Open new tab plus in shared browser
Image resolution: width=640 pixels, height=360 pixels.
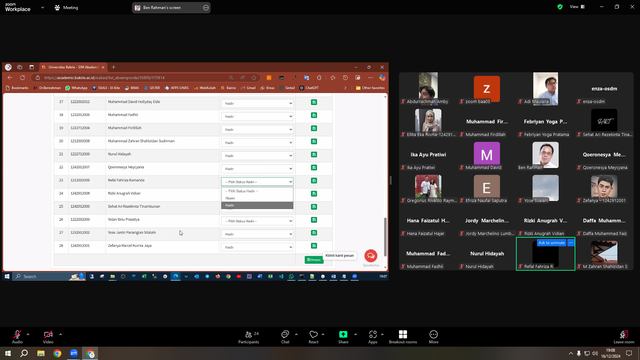[113, 67]
